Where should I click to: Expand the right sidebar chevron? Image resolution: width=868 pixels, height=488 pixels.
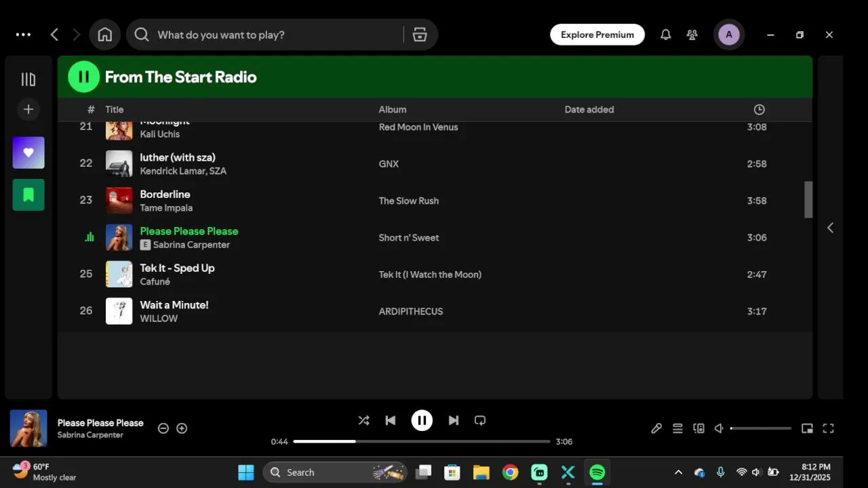pyautogui.click(x=830, y=228)
